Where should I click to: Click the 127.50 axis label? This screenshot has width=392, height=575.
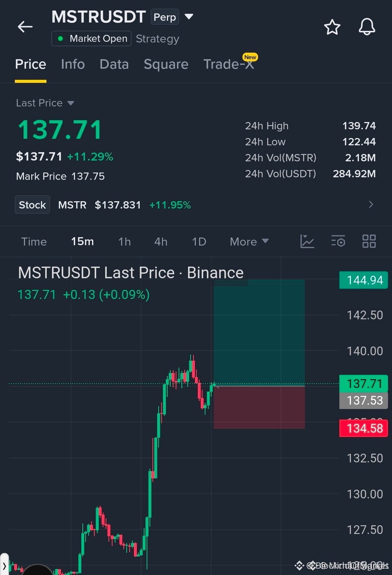click(365, 530)
